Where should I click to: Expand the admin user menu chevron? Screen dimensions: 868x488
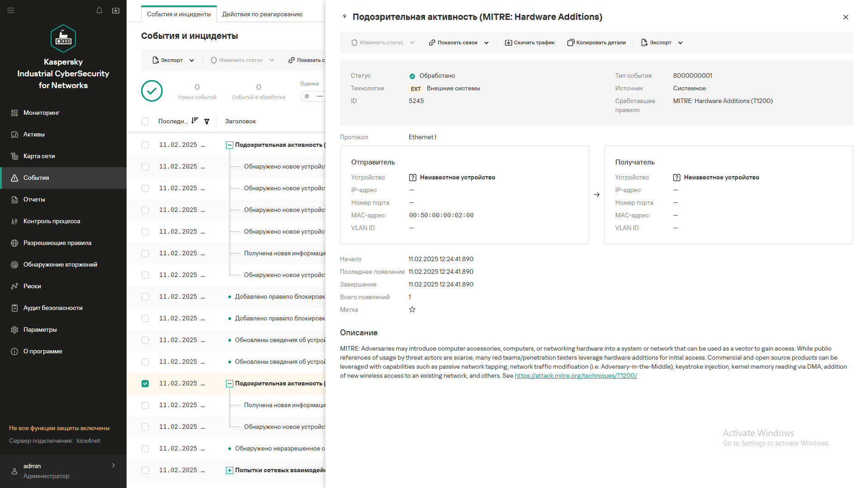113,465
